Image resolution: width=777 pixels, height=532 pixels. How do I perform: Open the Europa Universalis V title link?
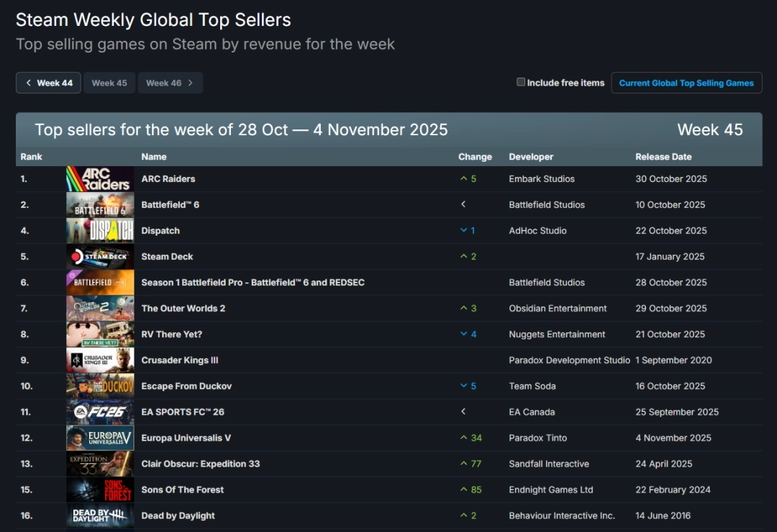click(186, 438)
